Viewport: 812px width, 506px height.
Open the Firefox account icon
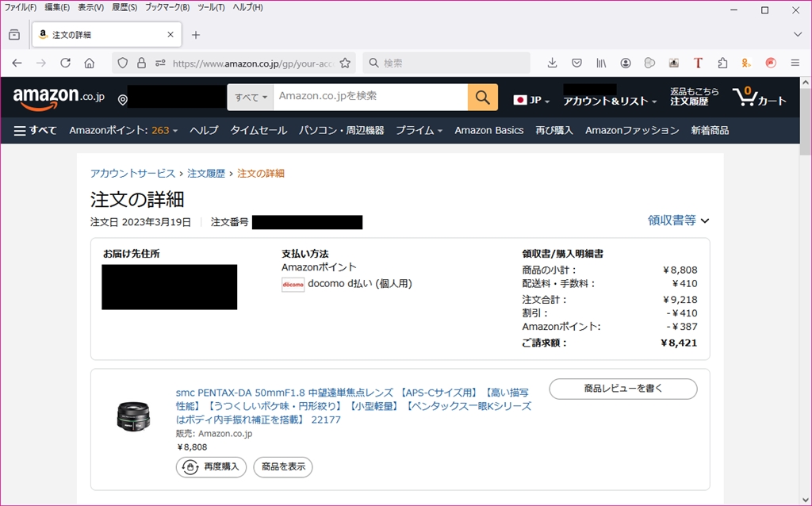tap(626, 63)
